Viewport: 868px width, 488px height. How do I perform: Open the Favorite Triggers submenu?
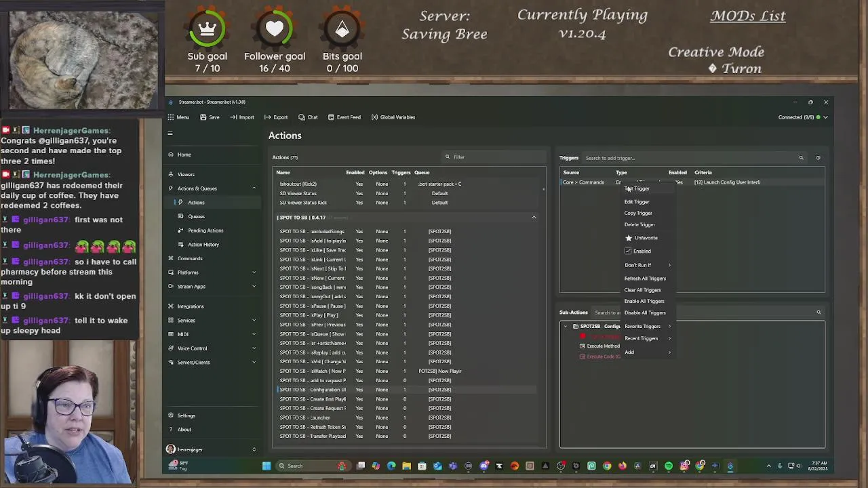[x=648, y=327]
